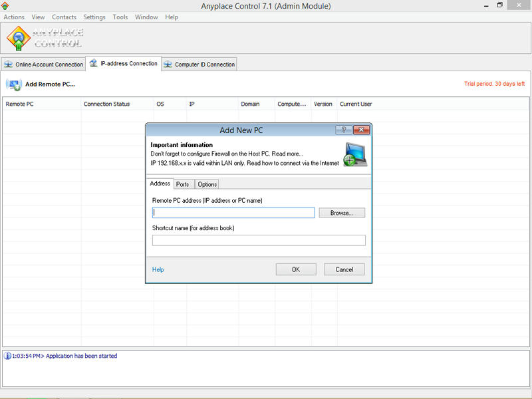
Task: Click the Anyplace Control logo in the header
Action: (45, 38)
